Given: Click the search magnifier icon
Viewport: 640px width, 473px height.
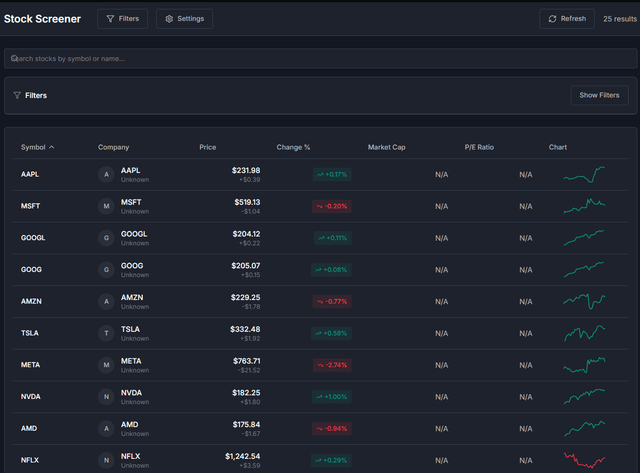Looking at the screenshot, I should click(x=14, y=58).
